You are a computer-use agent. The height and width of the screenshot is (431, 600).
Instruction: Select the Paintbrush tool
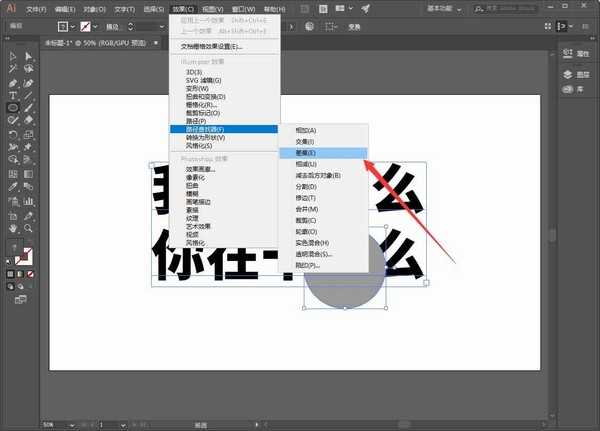pyautogui.click(x=28, y=108)
